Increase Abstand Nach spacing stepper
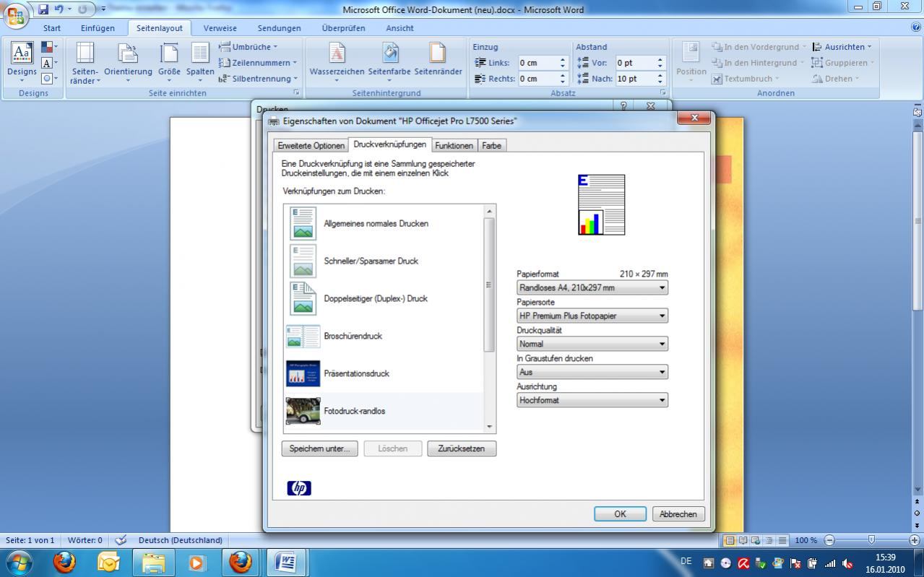Screen dimensions: 924x577 [660, 75]
